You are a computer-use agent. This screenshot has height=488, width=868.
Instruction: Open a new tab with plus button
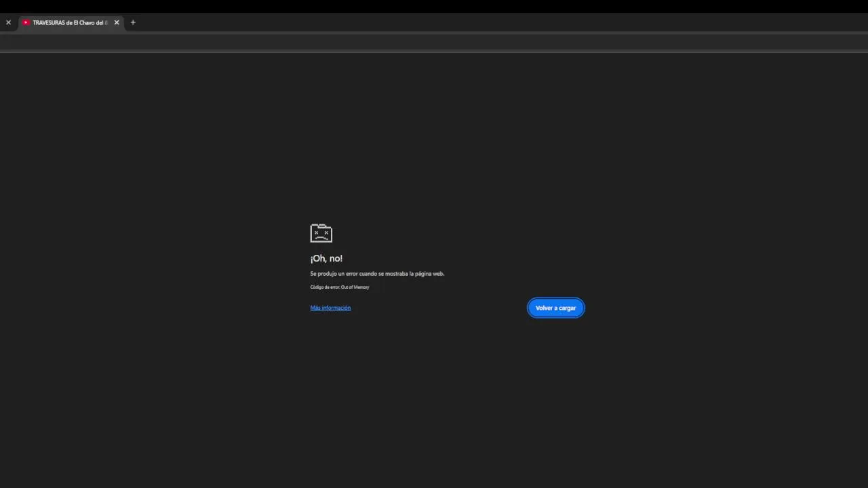point(133,22)
